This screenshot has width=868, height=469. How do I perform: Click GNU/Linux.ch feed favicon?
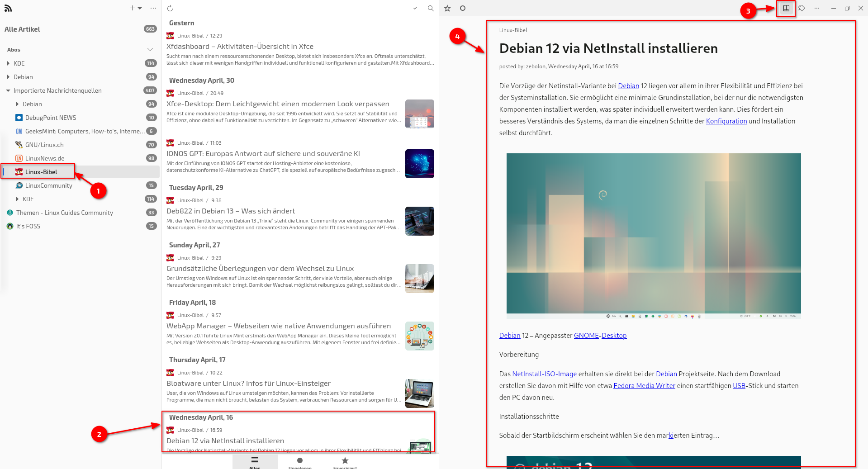point(19,145)
